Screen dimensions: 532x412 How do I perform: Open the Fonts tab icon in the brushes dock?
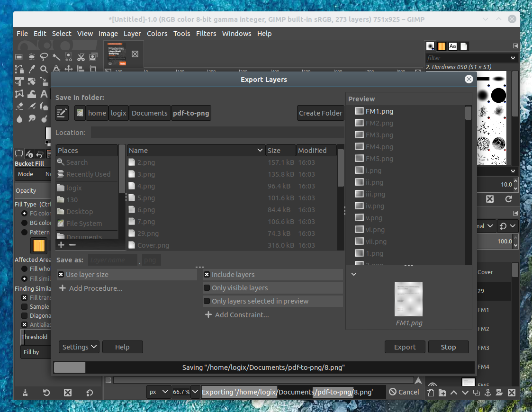452,46
